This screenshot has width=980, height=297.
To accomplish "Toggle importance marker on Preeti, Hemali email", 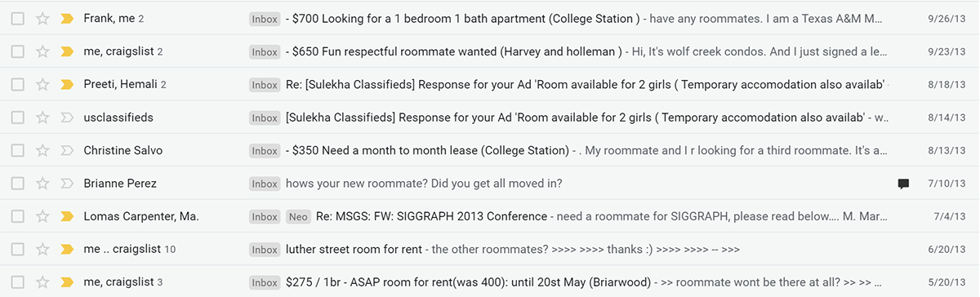I will (x=67, y=84).
